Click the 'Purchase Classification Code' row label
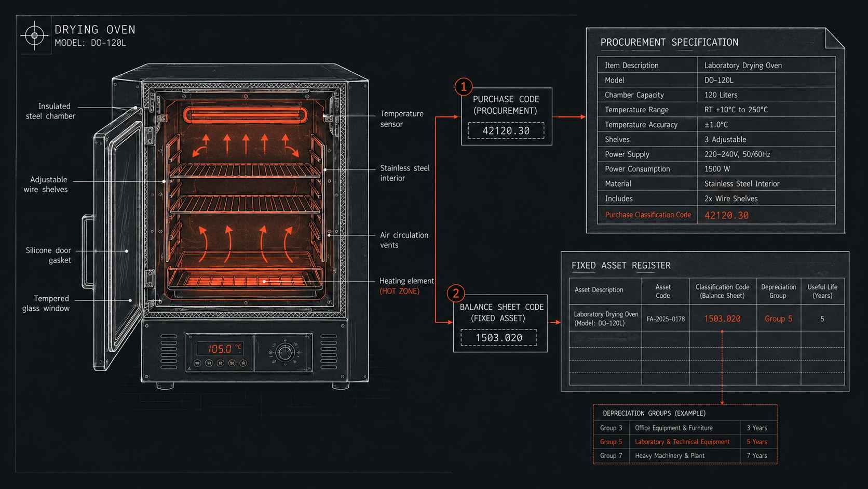Image resolution: width=868 pixels, height=489 pixels. (648, 215)
